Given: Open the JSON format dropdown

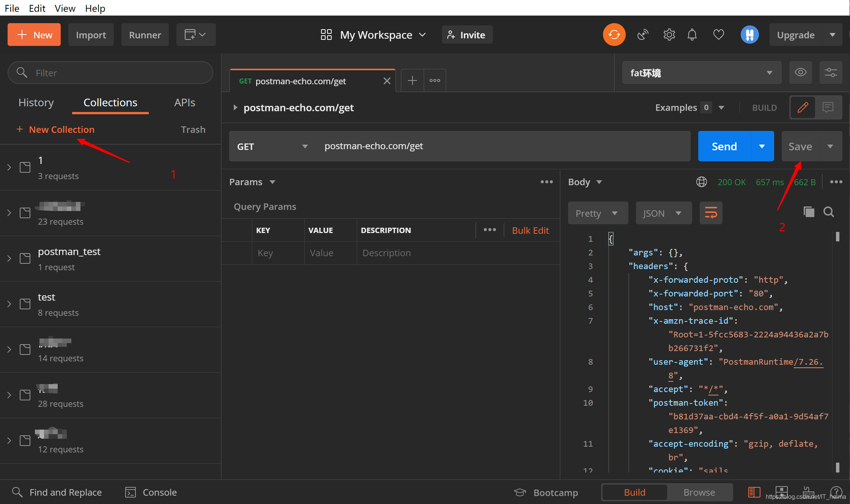Looking at the screenshot, I should tap(663, 213).
